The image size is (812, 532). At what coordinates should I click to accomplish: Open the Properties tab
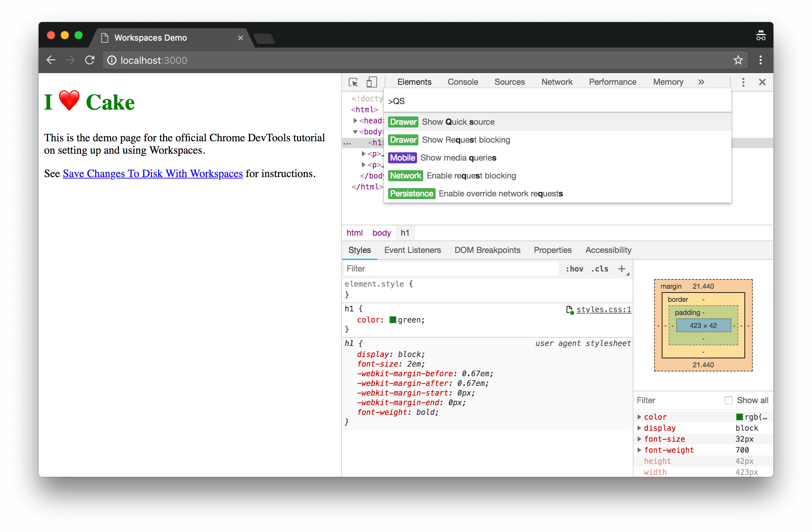coord(552,250)
